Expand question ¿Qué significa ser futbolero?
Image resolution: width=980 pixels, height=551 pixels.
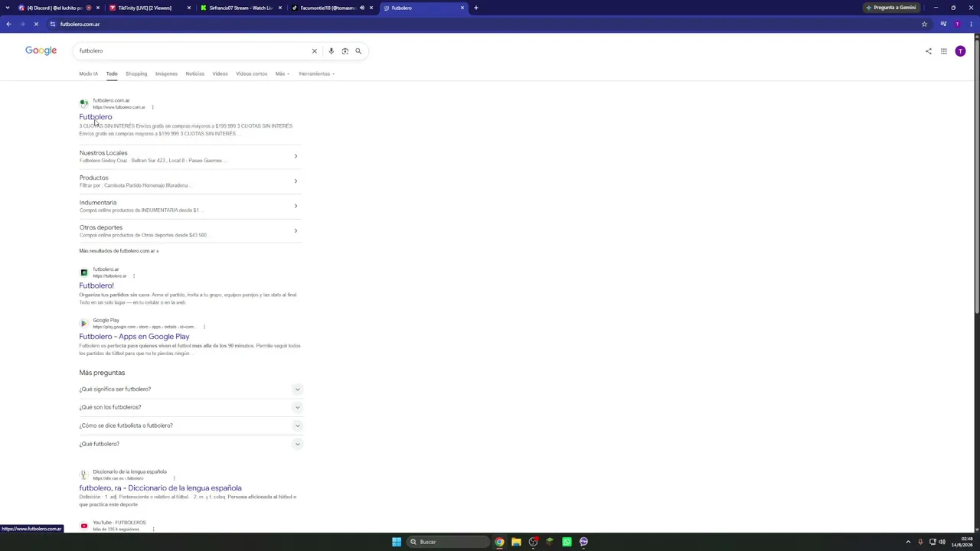click(x=191, y=389)
